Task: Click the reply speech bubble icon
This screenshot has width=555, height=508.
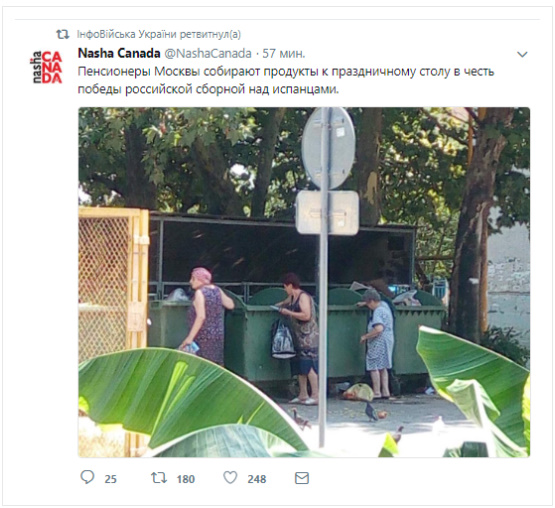Action: point(87,478)
